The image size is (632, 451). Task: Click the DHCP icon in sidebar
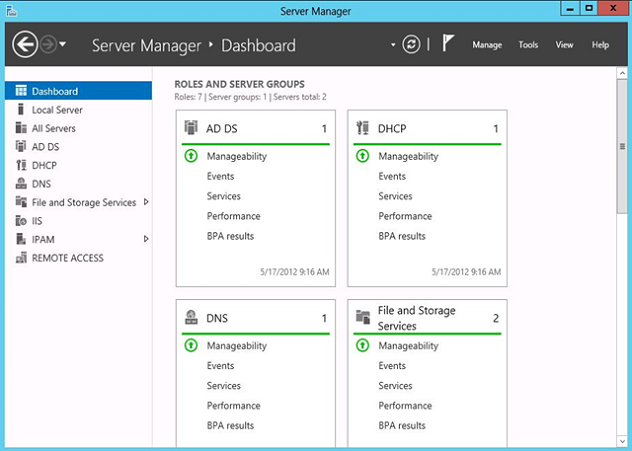pyautogui.click(x=21, y=165)
